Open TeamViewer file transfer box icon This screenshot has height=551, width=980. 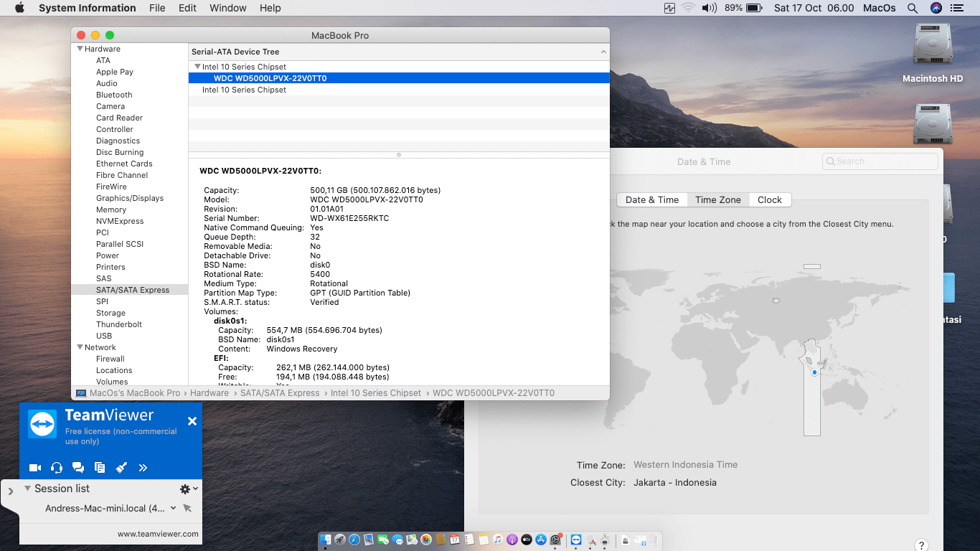(x=100, y=468)
